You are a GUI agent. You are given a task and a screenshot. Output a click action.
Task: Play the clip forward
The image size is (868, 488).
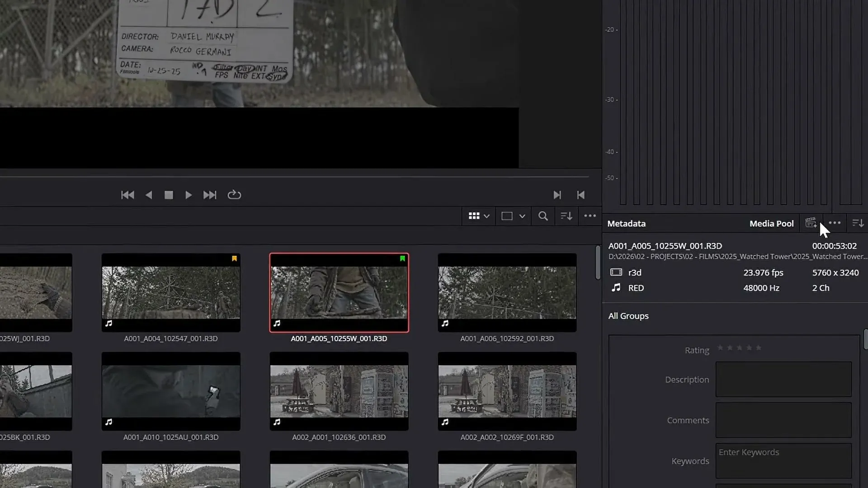pyautogui.click(x=189, y=195)
